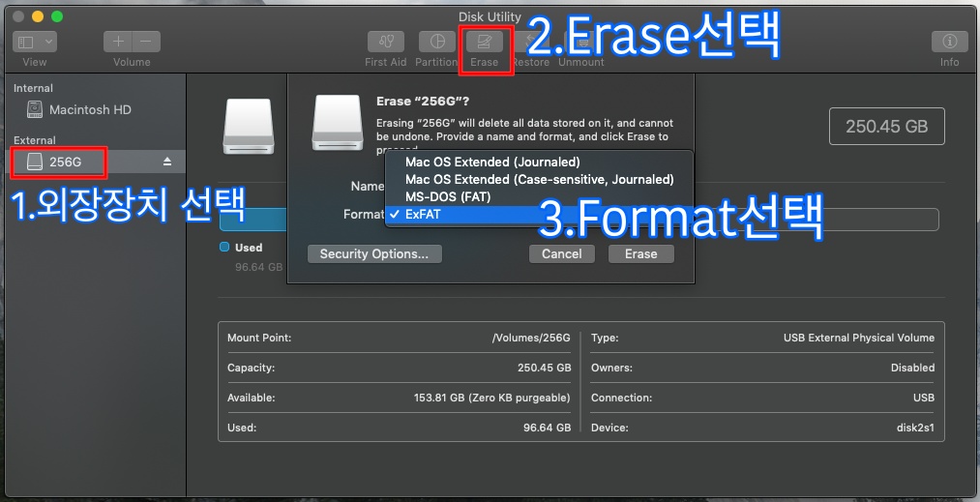The width and height of the screenshot is (980, 502).
Task: Click the External sidebar section header
Action: pyautogui.click(x=35, y=140)
